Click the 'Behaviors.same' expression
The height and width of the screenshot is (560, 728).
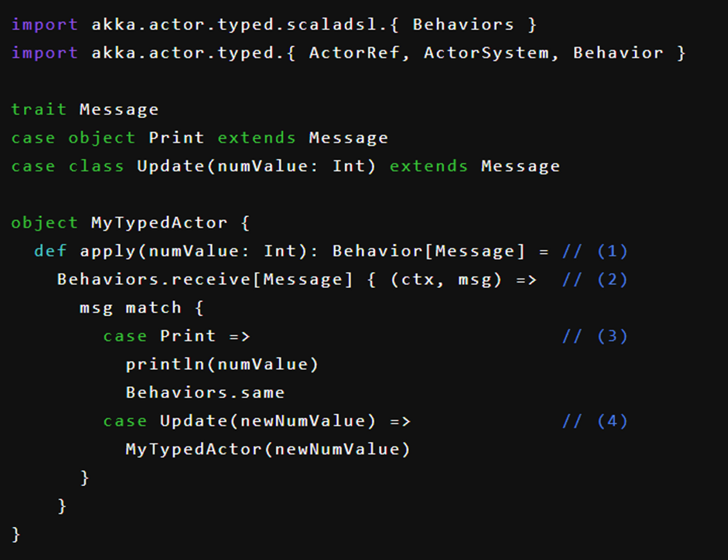click(x=205, y=392)
